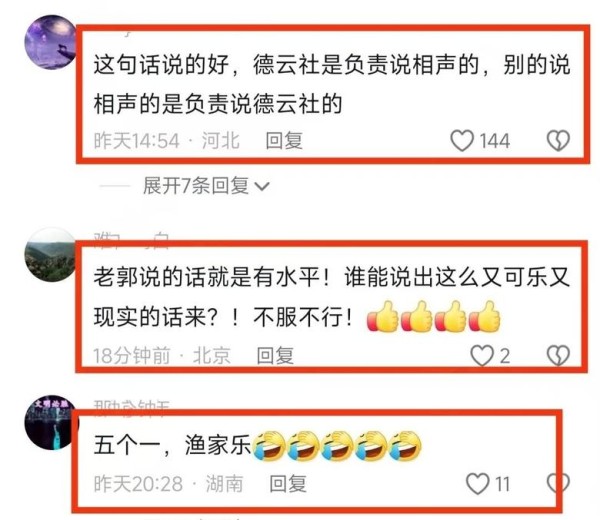Reply (回复) to the Beijing comment

coord(275,355)
